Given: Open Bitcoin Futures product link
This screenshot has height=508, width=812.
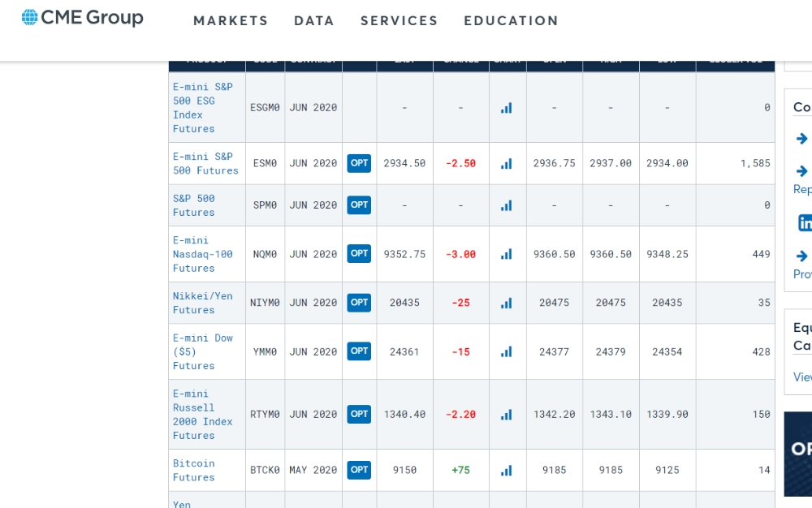Looking at the screenshot, I should [194, 470].
